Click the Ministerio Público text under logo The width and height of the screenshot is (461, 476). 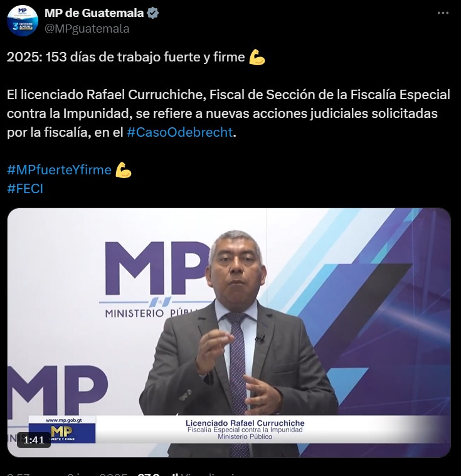click(151, 313)
